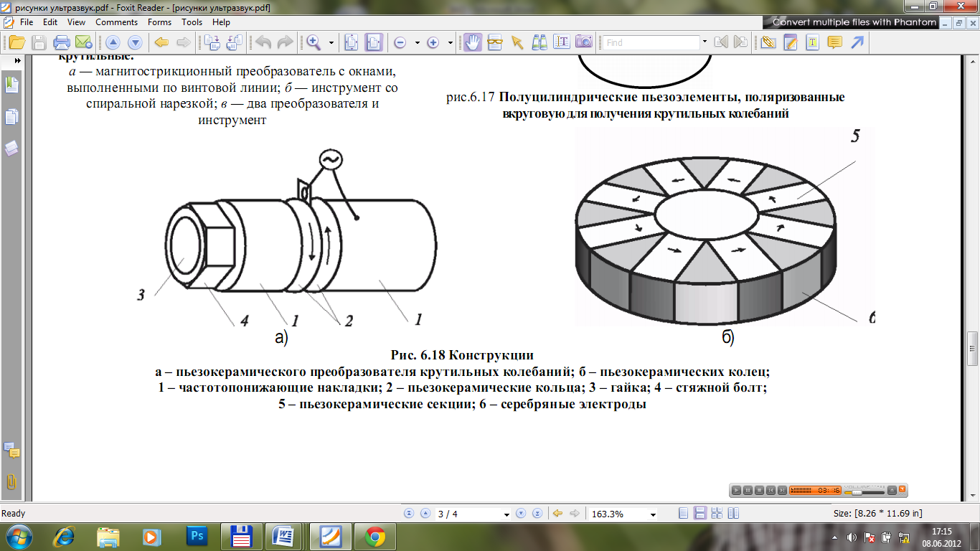980x551 pixels.
Task: Open the Attachments panel in sidebar
Action: pos(11,481)
